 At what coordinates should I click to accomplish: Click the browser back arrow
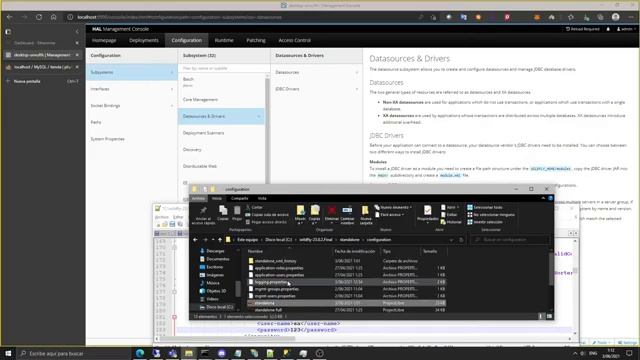(x=10, y=17)
